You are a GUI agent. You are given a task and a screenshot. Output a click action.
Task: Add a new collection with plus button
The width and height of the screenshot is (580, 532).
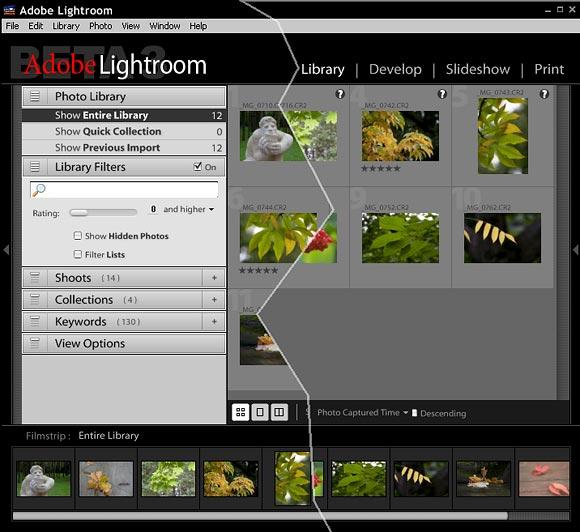(x=214, y=299)
